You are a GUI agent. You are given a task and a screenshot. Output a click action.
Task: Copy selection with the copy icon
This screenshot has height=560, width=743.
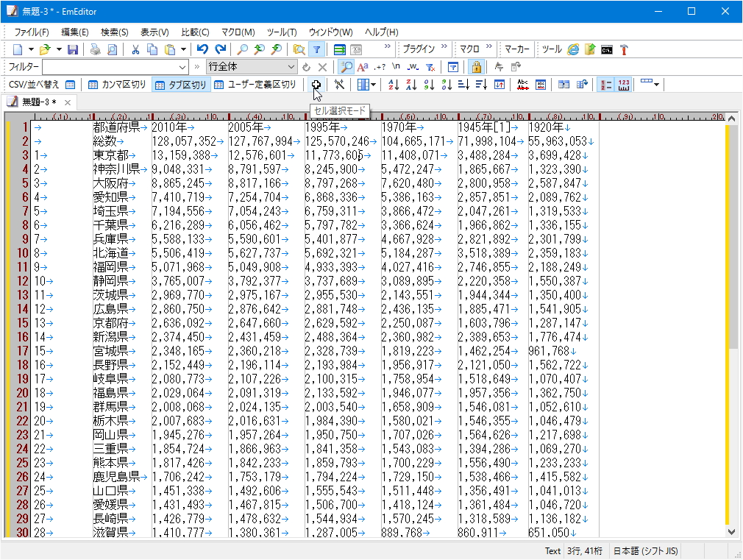coord(152,49)
